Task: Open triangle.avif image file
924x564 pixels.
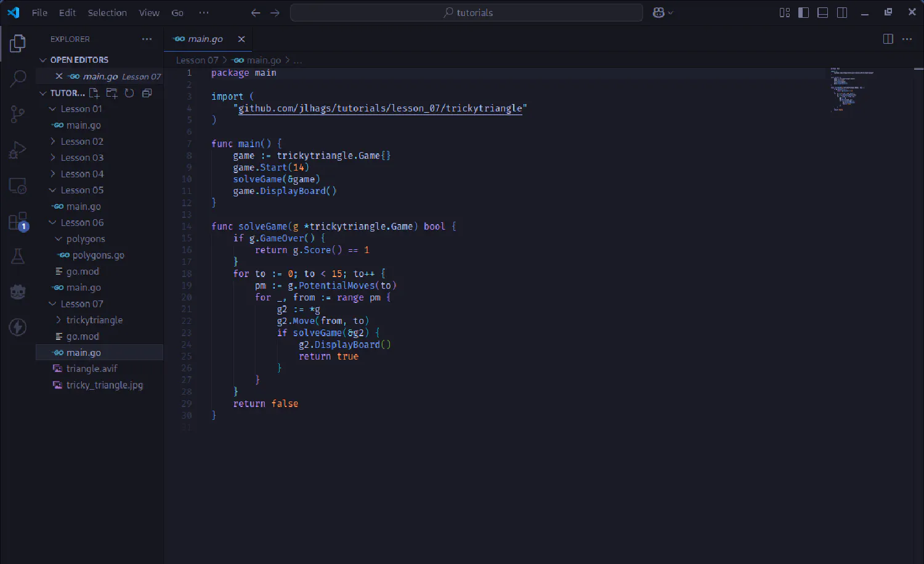Action: pyautogui.click(x=99, y=369)
